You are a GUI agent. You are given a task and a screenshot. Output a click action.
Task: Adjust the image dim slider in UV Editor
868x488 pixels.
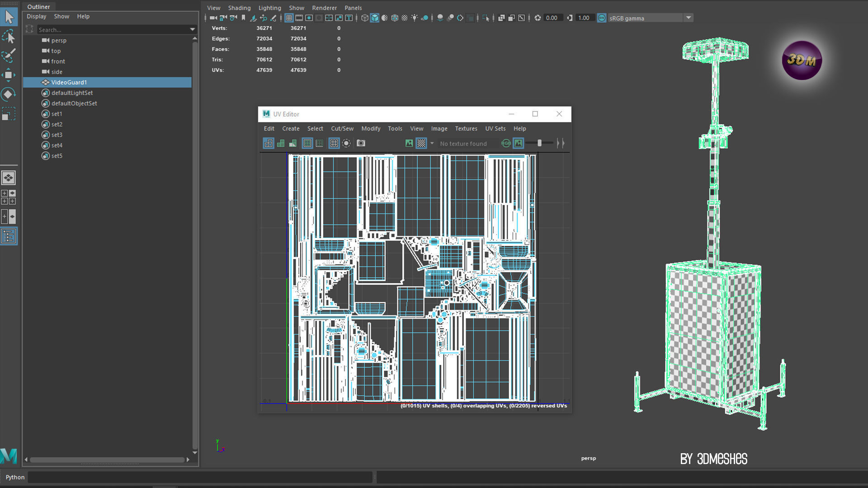(x=539, y=143)
